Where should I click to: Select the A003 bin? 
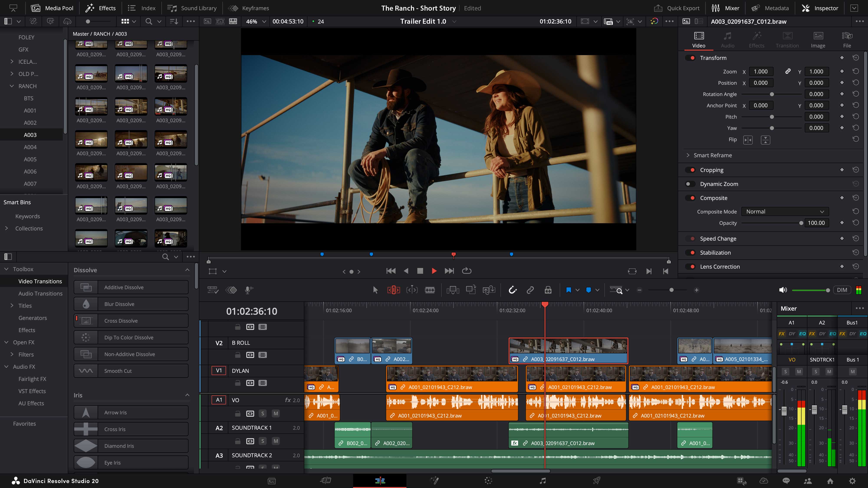click(30, 134)
